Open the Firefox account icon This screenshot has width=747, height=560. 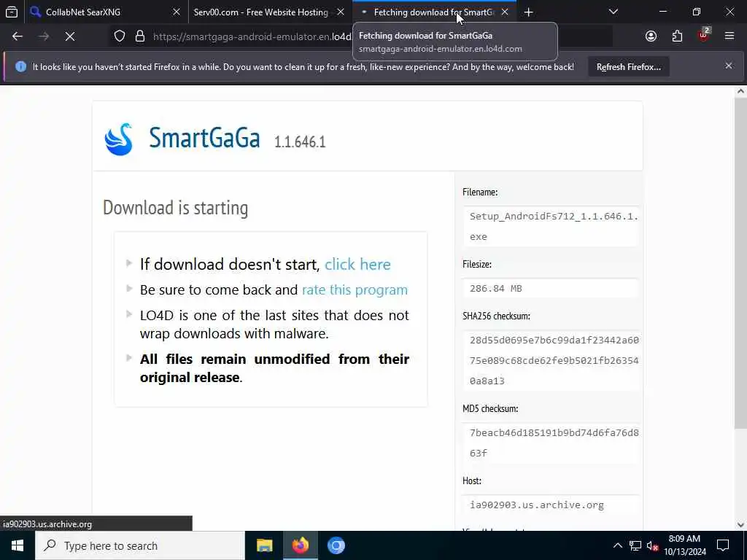tap(651, 36)
